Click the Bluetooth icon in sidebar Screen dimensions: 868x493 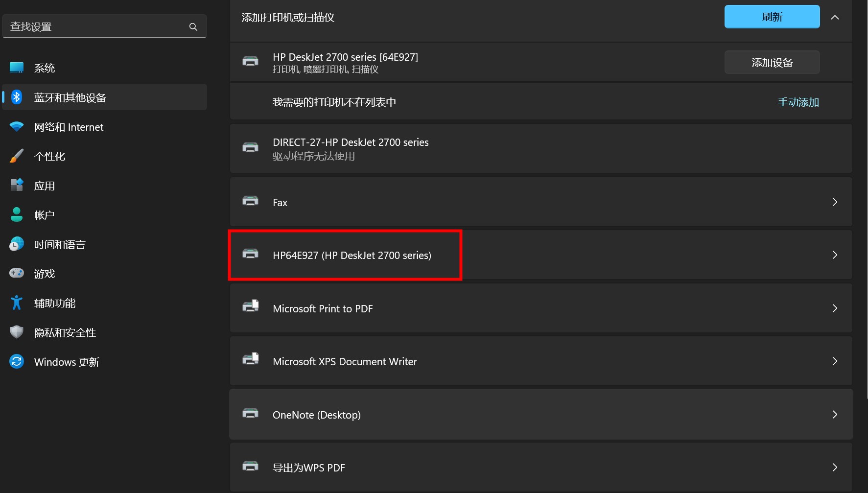tap(17, 97)
